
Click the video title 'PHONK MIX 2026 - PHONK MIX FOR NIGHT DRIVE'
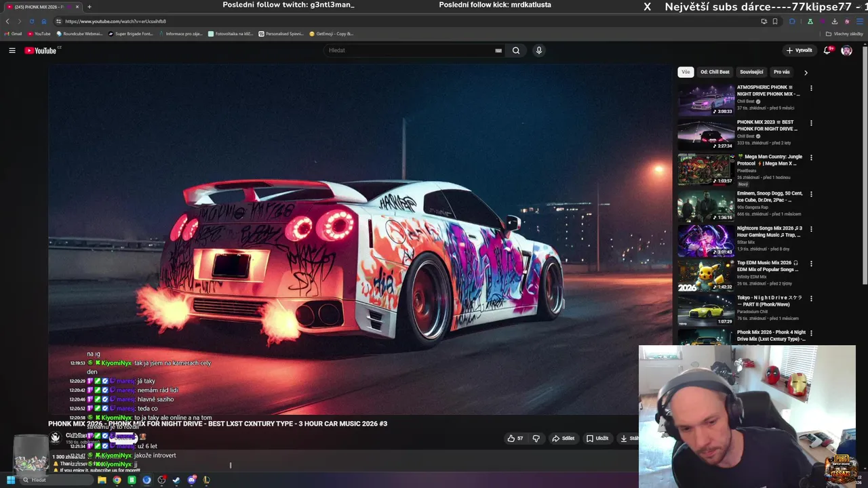click(x=218, y=424)
